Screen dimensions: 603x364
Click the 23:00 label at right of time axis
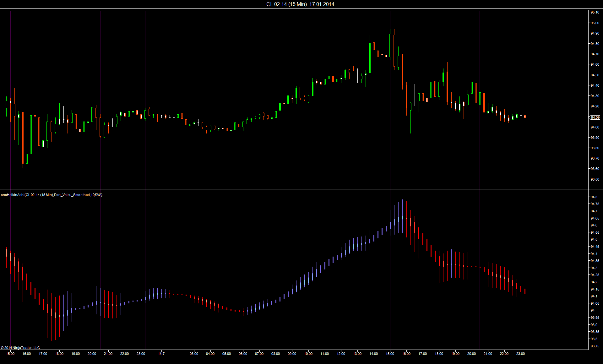520,354
